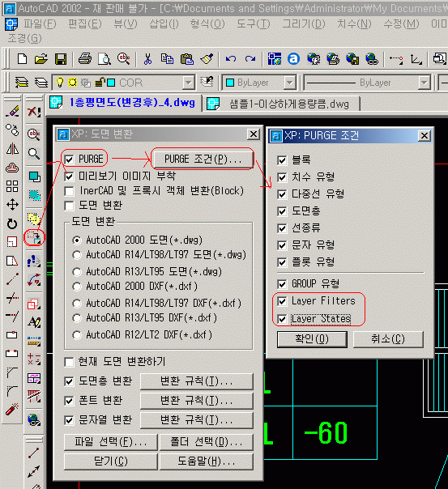Click the red X exclamation icon
Viewport: 448px width, 489px height.
34,112
